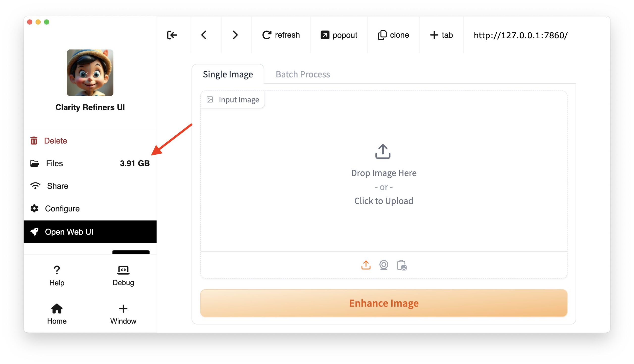This screenshot has height=364, width=634.
Task: Paste image from clipboard using clipboard icon
Action: tap(402, 266)
